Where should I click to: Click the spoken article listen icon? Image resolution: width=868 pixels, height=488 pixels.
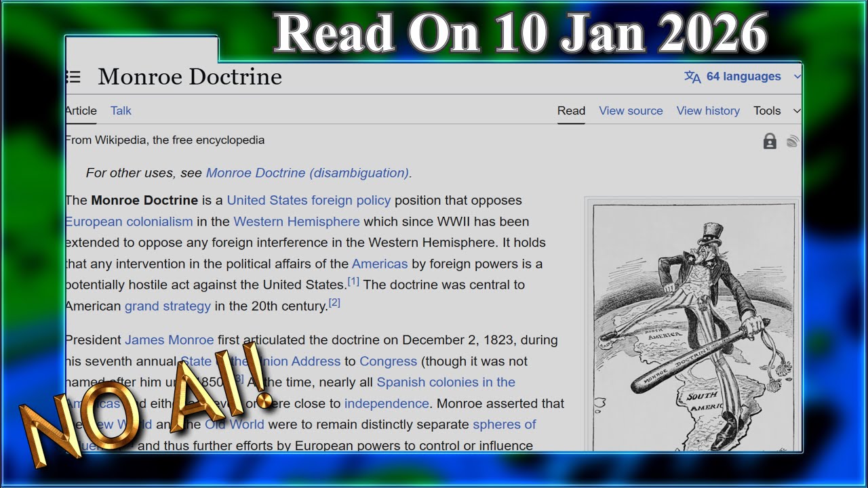pyautogui.click(x=793, y=141)
